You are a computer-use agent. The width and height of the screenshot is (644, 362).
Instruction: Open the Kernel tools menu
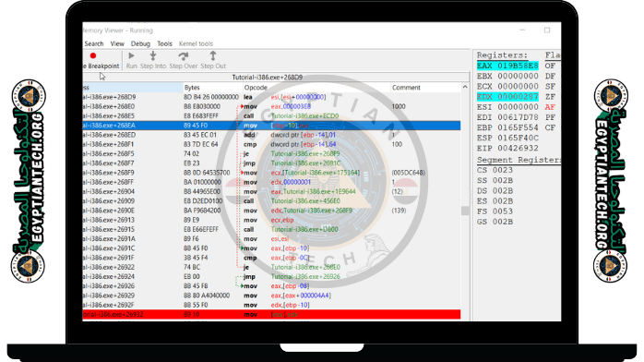click(x=196, y=43)
